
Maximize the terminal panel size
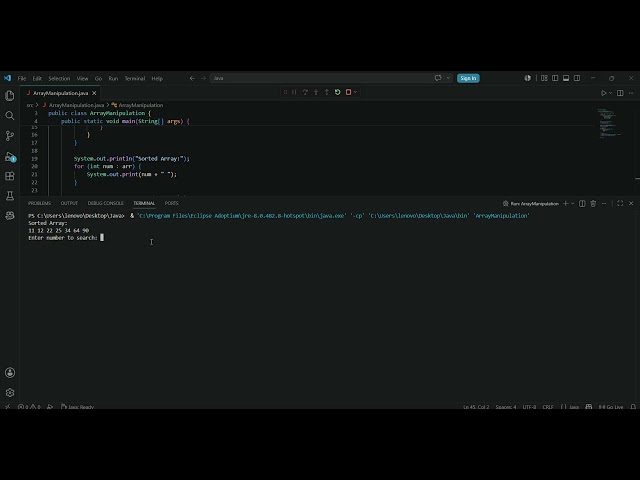(620, 203)
